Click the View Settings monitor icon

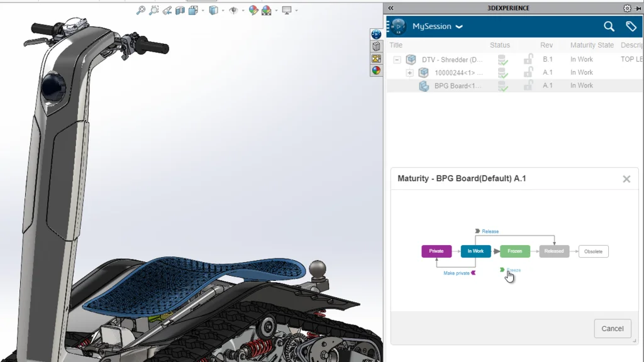point(287,10)
